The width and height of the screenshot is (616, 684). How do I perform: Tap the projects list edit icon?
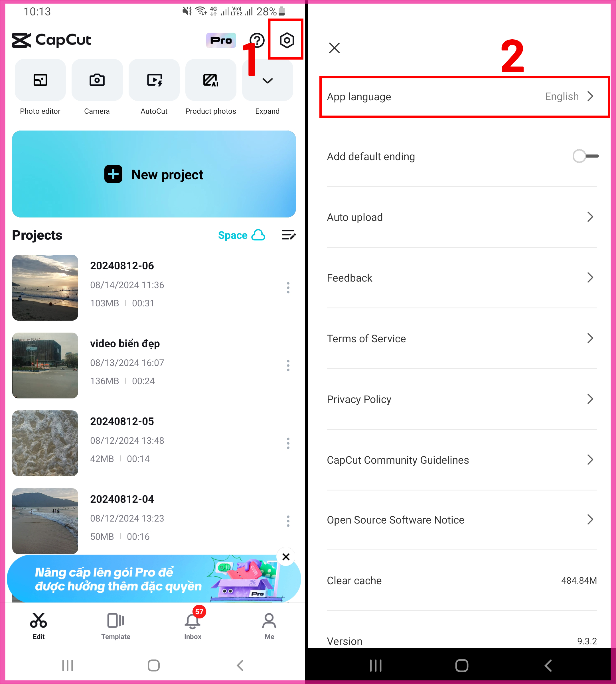coord(289,235)
